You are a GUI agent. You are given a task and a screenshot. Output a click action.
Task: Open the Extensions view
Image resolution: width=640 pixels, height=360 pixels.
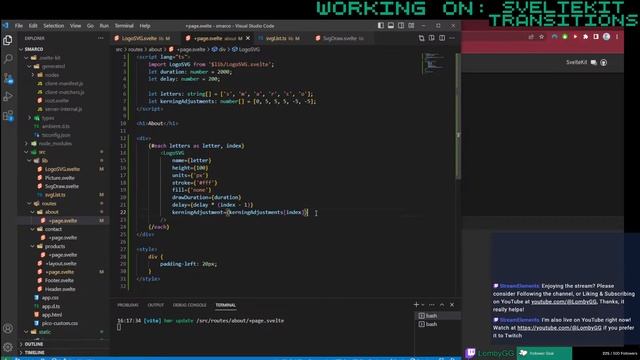point(8,116)
